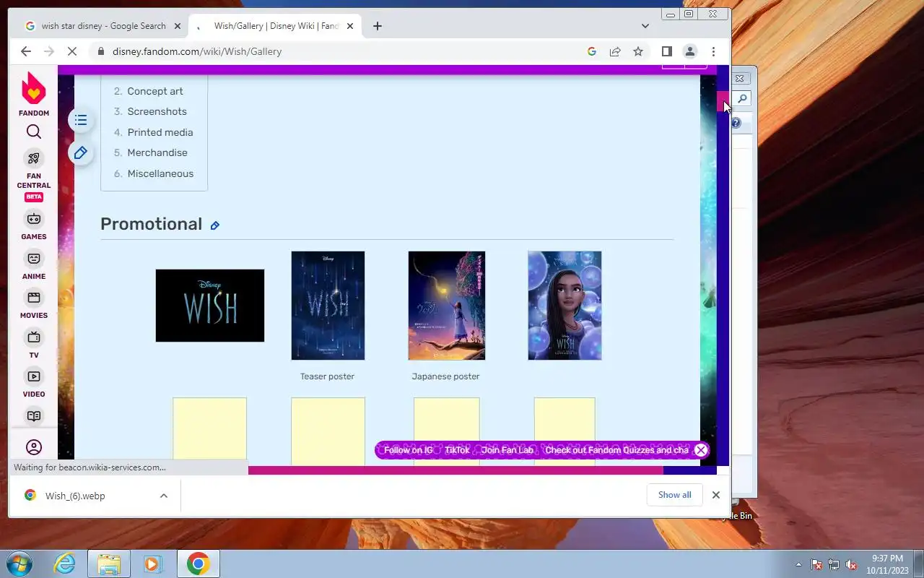Open Chrome three-dot menu

713,51
